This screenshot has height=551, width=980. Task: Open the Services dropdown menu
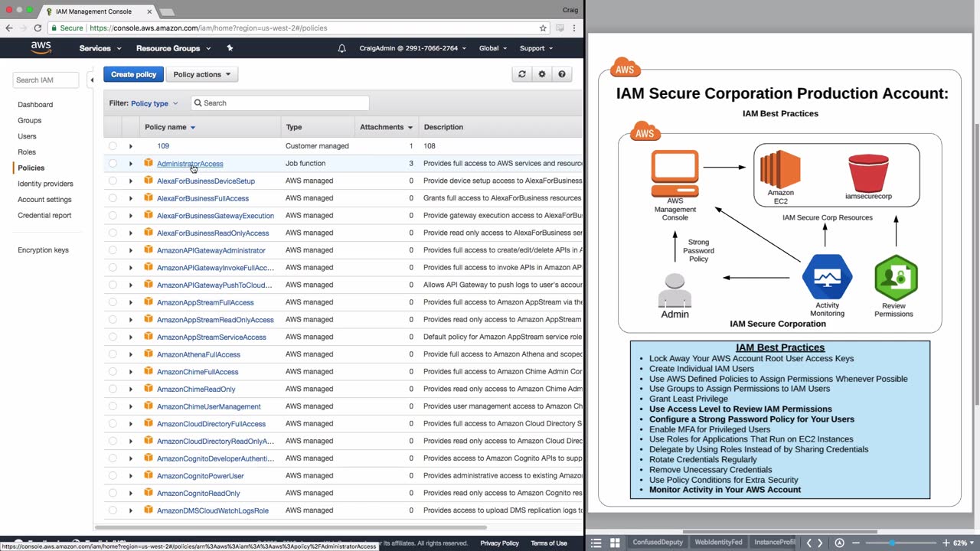click(x=100, y=48)
